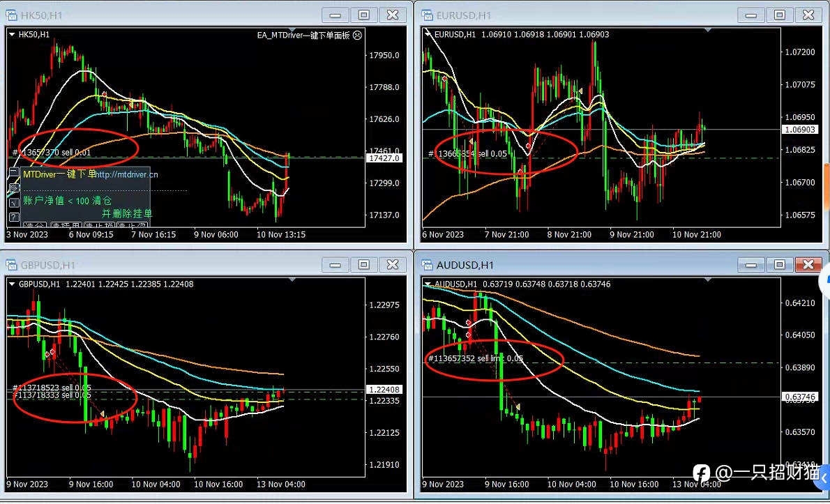
Task: Click the chart shift triangle on GBPUSD chart
Action: pyautogui.click(x=292, y=280)
